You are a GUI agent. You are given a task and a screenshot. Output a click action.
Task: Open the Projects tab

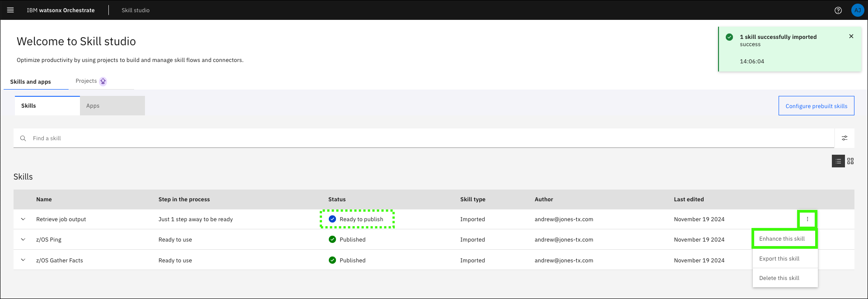tap(86, 81)
